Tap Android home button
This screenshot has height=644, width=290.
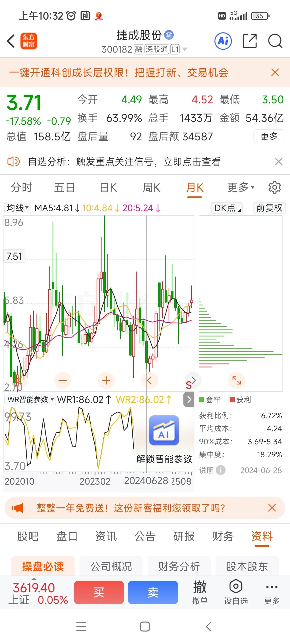tap(145, 627)
